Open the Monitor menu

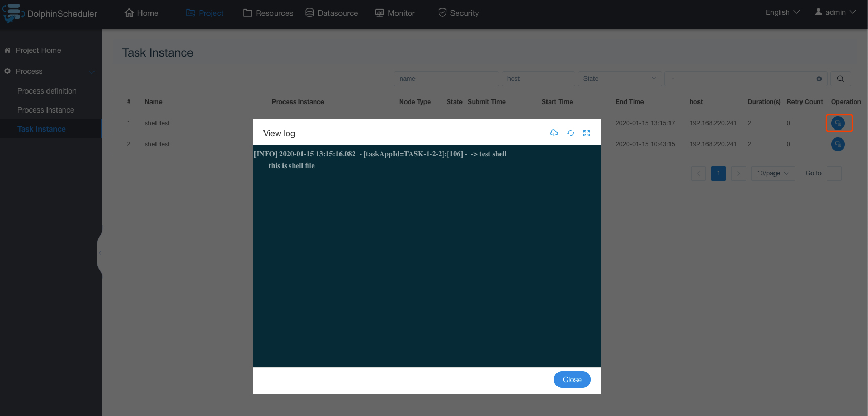coord(395,13)
